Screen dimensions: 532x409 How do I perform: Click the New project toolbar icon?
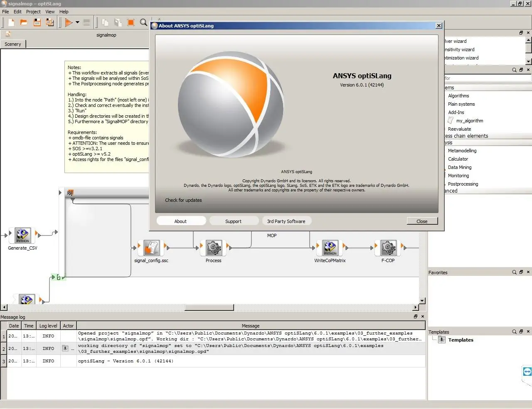tap(11, 22)
